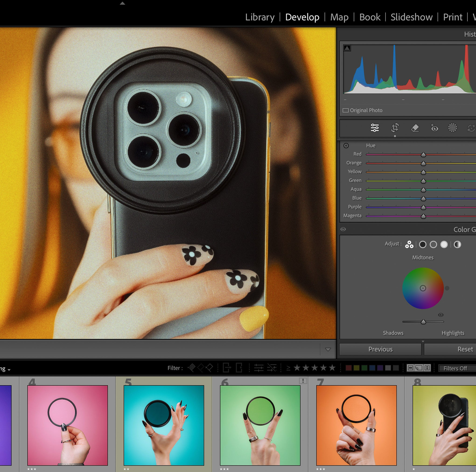Expand the hidden top panel arrow

[122, 3]
